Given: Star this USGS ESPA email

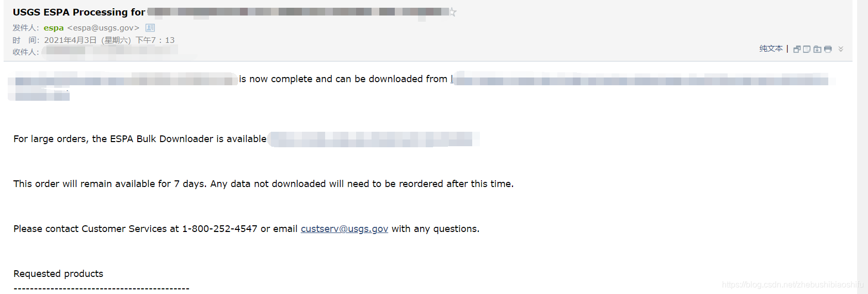Looking at the screenshot, I should point(453,12).
